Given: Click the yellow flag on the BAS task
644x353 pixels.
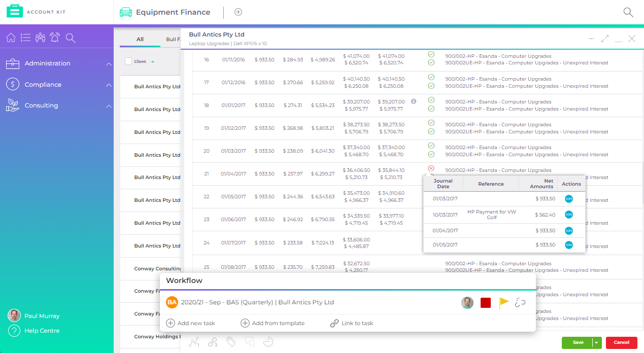Looking at the screenshot, I should coord(503,303).
